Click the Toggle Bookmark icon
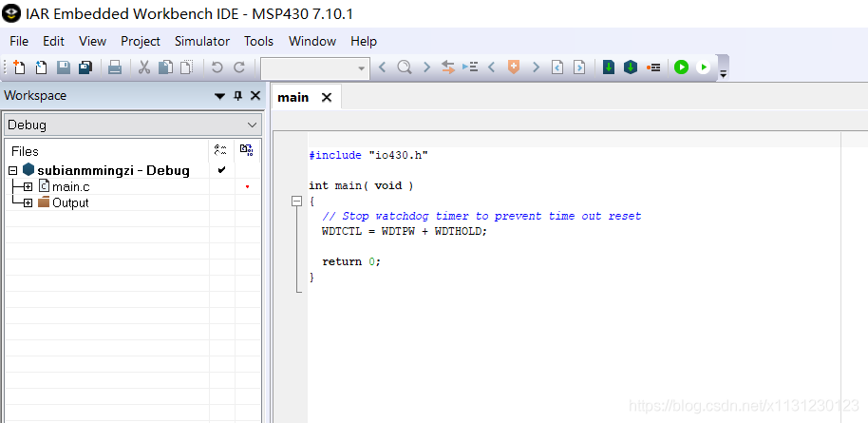The width and height of the screenshot is (868, 423). (x=514, y=67)
